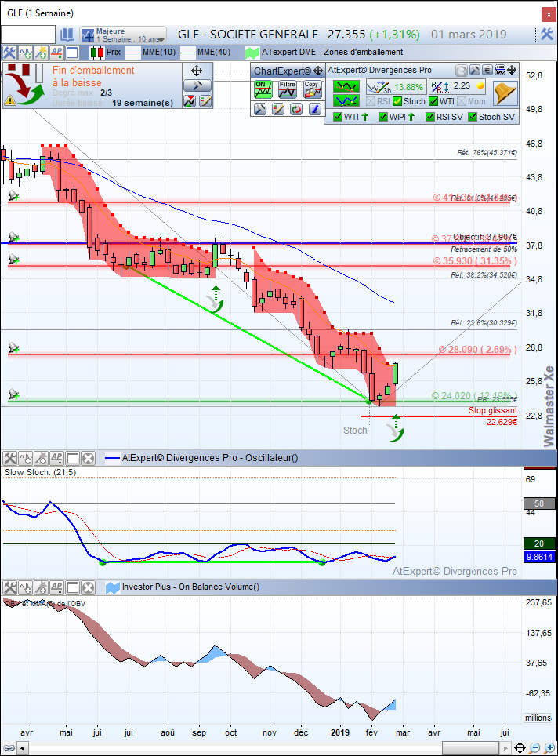Image resolution: width=558 pixels, height=756 pixels.
Task: Open ChartExpert tools hammer icon
Action: [x=260, y=109]
